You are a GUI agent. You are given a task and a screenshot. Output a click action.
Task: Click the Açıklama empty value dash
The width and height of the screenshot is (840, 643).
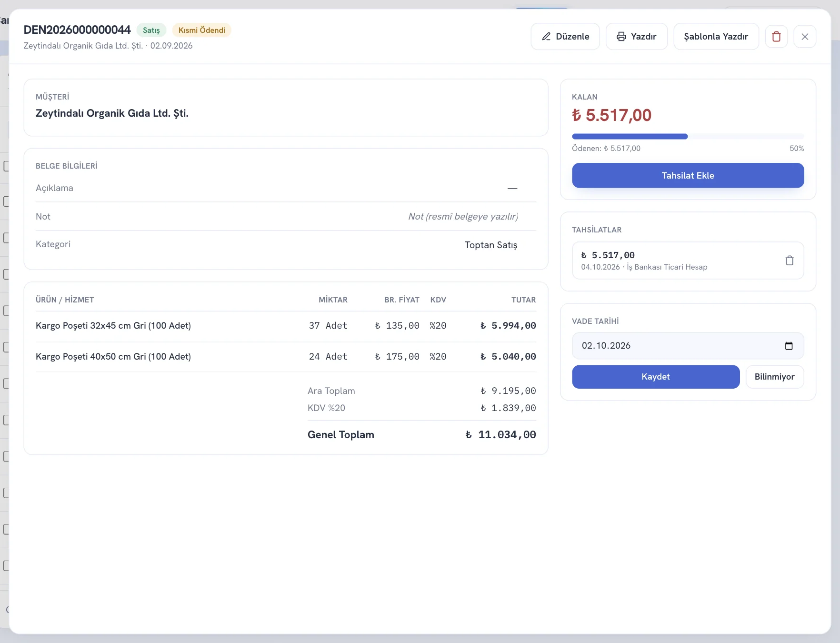512,188
